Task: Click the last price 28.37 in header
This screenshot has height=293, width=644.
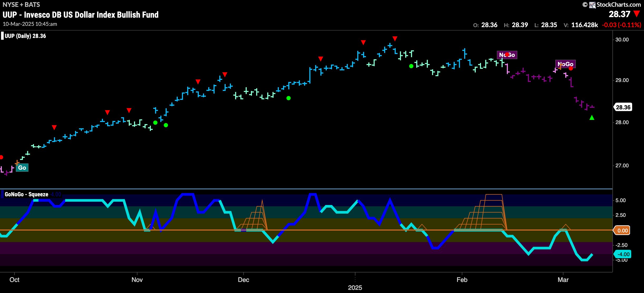Action: click(619, 14)
